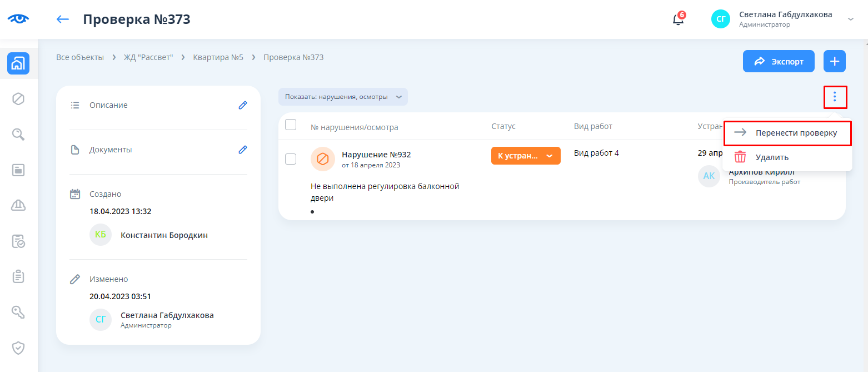Screen dimensions: 868x372
Task: Edit the Документы section pencil icon
Action: 242,150
